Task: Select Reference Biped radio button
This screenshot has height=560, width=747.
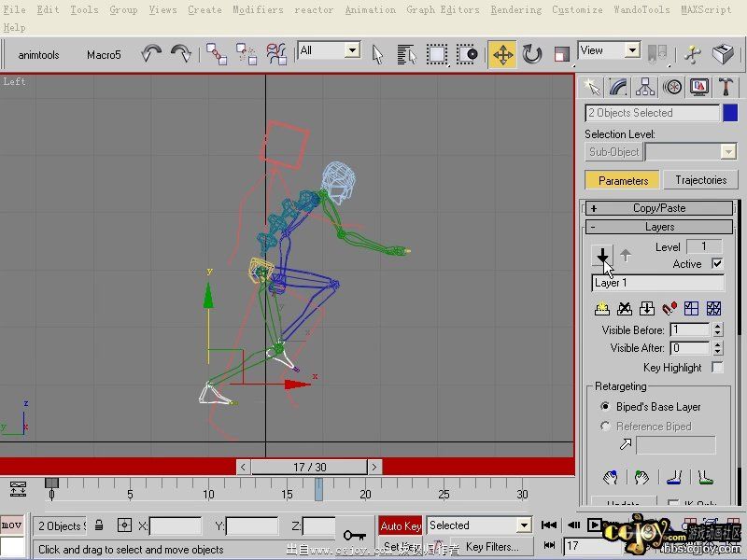Action: 605,427
